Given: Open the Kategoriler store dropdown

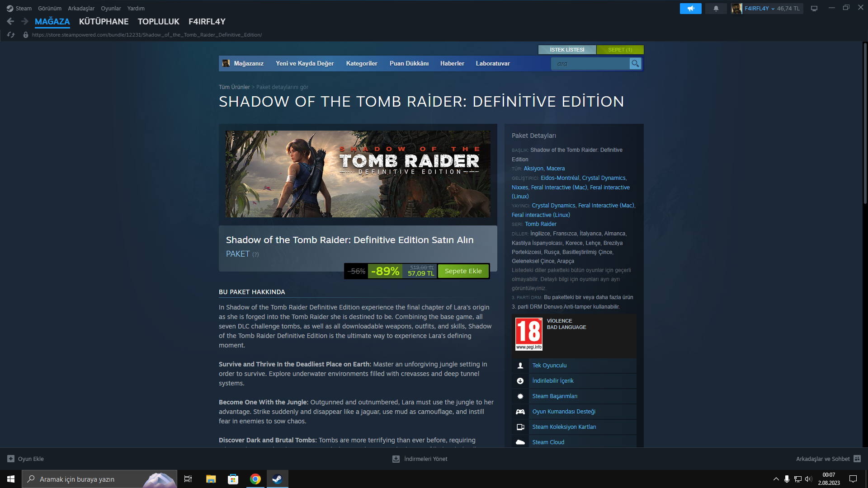Looking at the screenshot, I should coord(361,64).
